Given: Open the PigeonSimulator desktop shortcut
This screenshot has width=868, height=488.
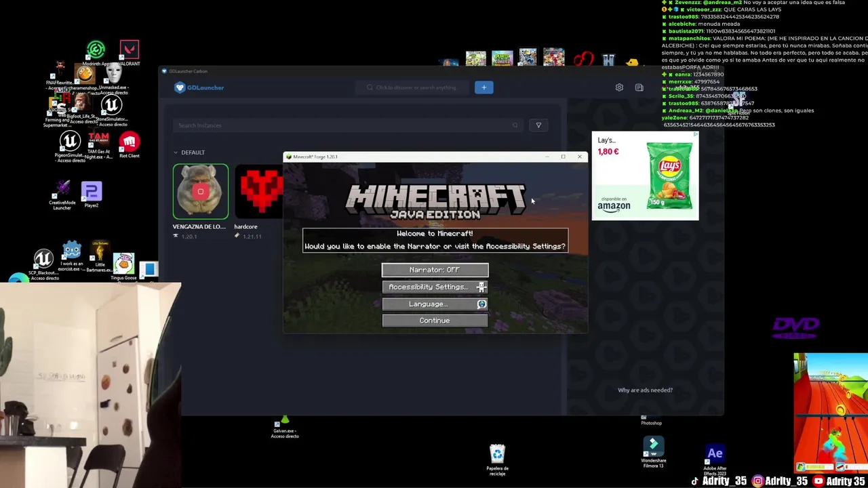Looking at the screenshot, I should (x=70, y=146).
